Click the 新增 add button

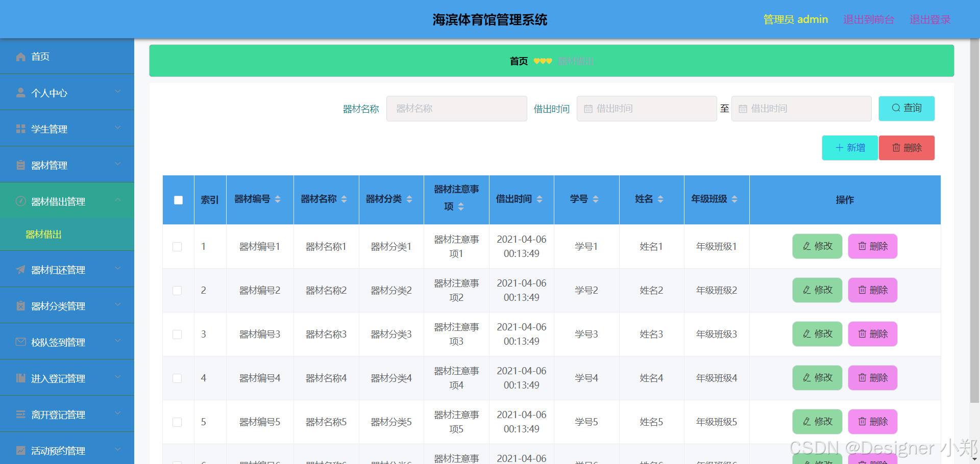pos(850,148)
